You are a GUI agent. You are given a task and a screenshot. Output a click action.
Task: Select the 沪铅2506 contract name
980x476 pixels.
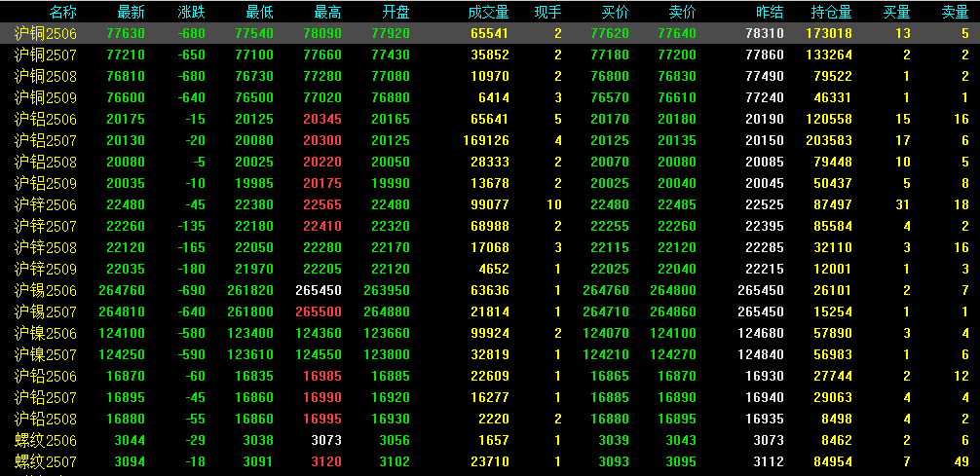(x=46, y=376)
